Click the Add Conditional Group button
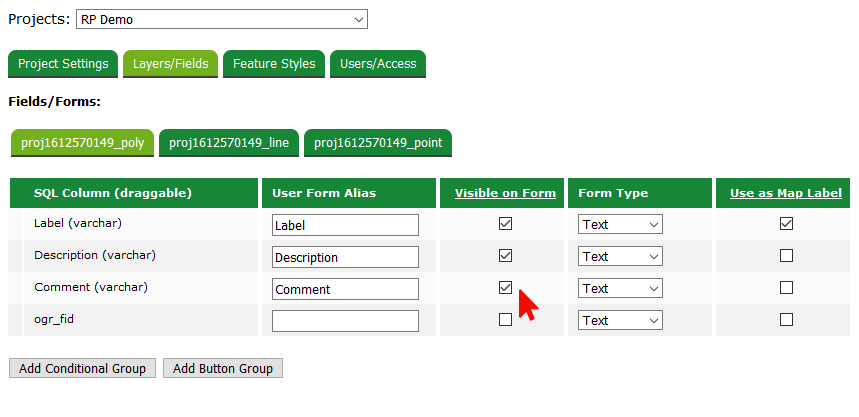Image resolution: width=859 pixels, height=417 pixels. pyautogui.click(x=82, y=369)
